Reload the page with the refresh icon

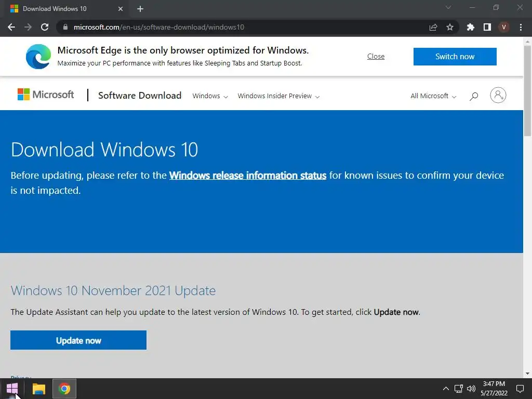click(x=45, y=27)
